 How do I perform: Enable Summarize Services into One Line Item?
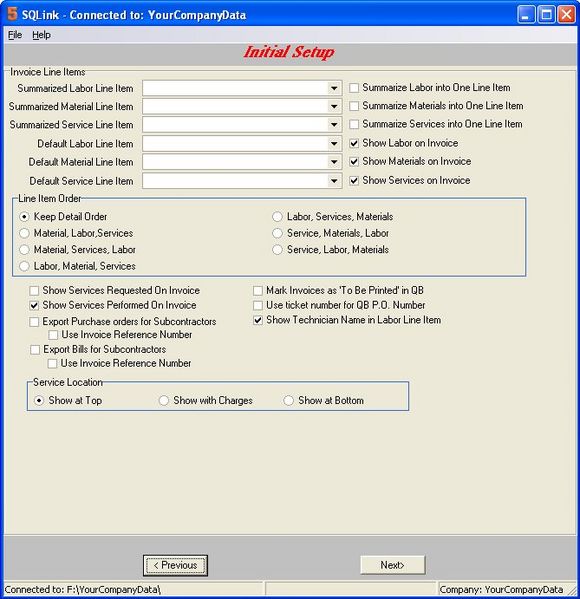click(x=354, y=124)
